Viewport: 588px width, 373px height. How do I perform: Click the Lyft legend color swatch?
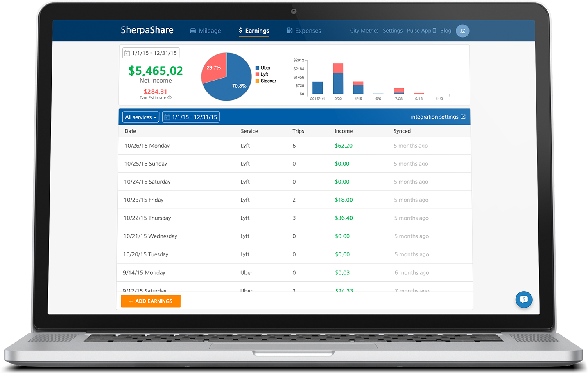tap(257, 74)
